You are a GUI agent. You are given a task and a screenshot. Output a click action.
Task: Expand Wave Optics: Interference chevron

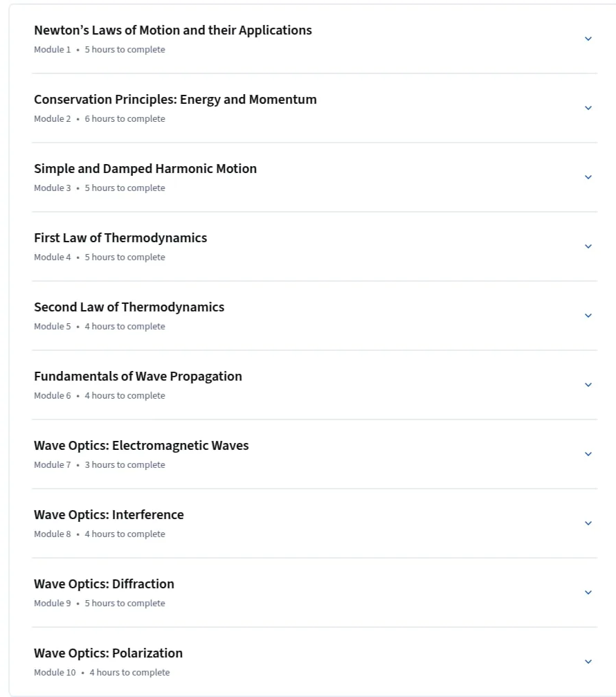coord(588,523)
